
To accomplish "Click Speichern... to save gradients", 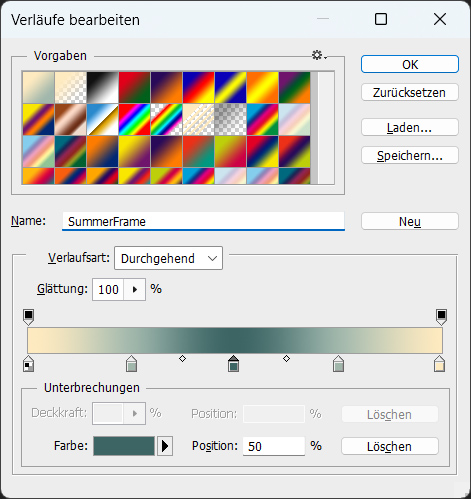I will pos(410,155).
